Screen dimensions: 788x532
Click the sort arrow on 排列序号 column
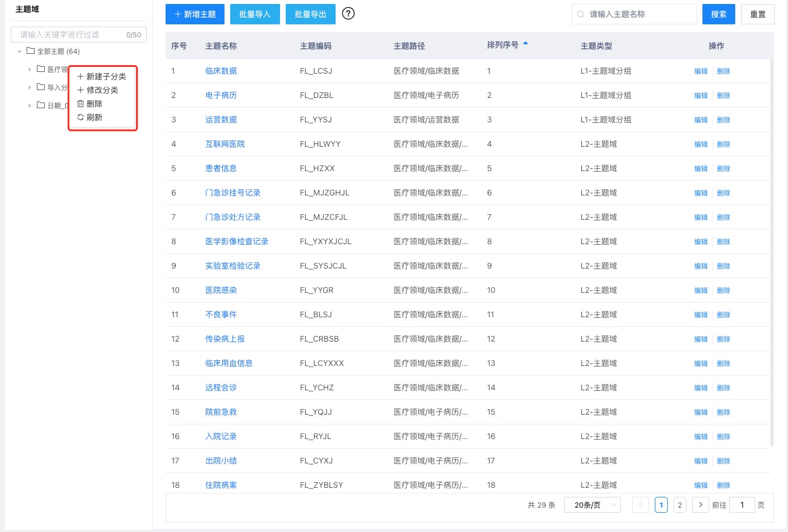pos(526,44)
